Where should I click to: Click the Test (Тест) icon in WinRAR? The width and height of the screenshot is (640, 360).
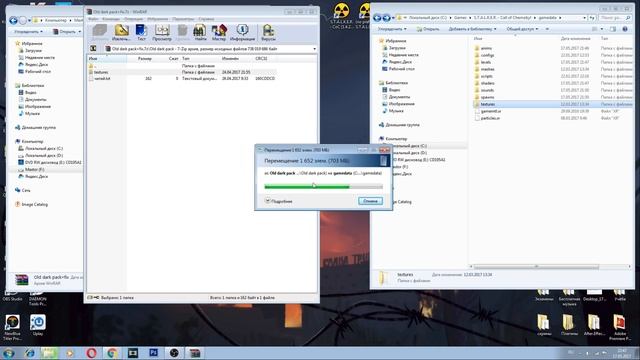pyautogui.click(x=141, y=32)
